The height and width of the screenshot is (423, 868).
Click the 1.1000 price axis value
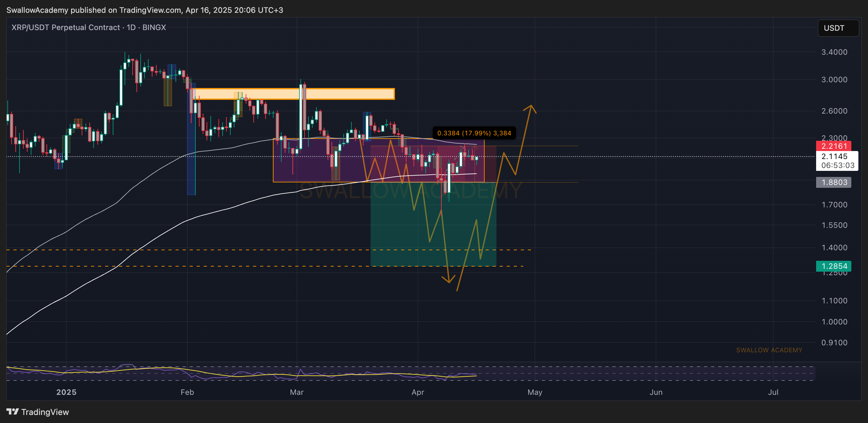(x=834, y=300)
